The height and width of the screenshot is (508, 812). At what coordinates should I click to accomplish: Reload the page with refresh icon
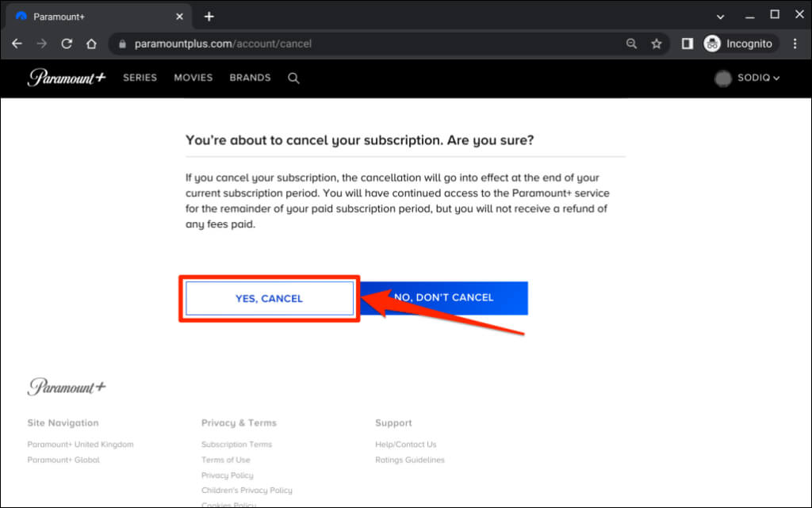pos(67,44)
